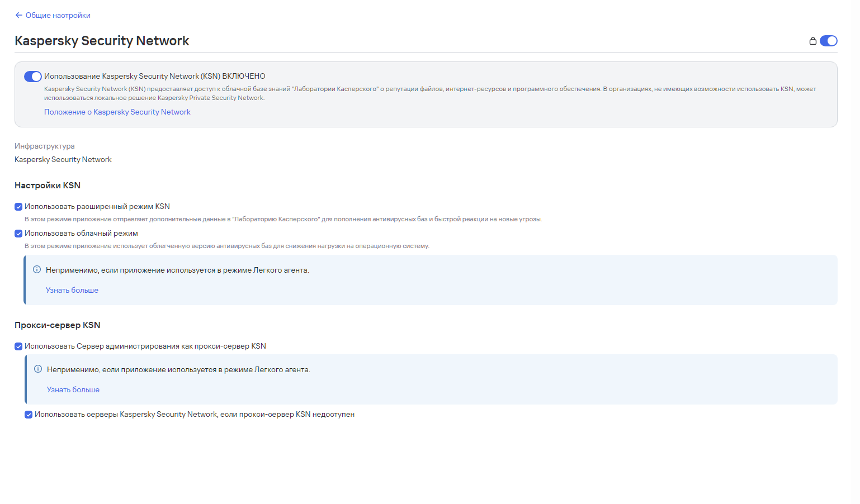Toggle the policy enforcement switch in the header
Viewport: 860px width, 504px height.
[829, 41]
